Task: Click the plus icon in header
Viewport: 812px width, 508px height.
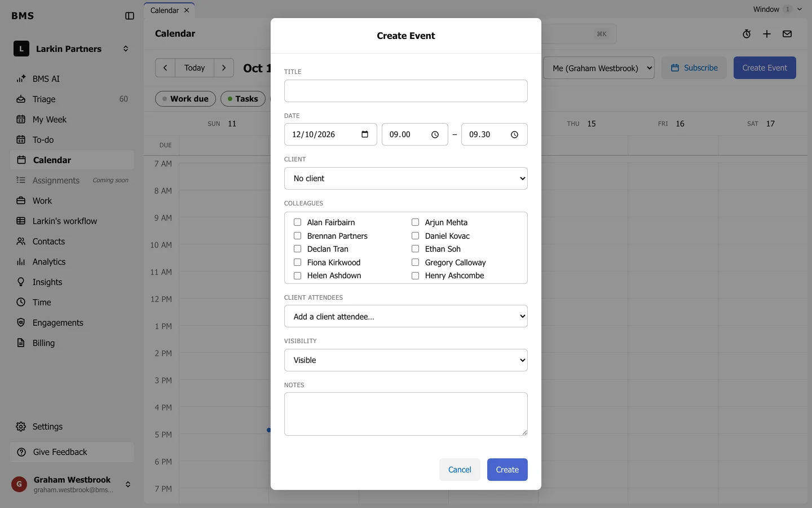Action: [x=767, y=34]
